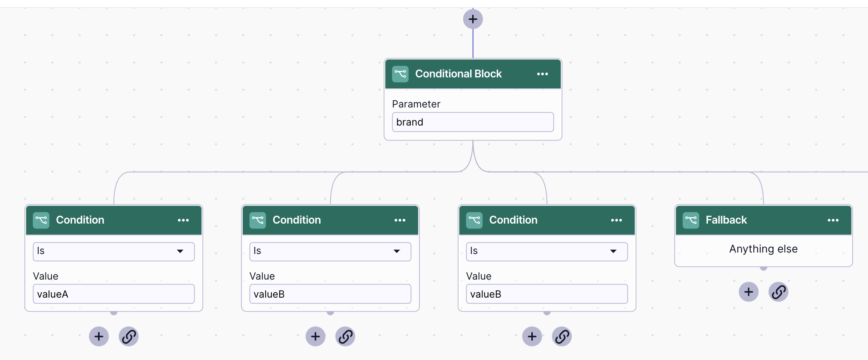Viewport: 868px width, 360px height.
Task: Click the Fallback block title
Action: click(726, 220)
